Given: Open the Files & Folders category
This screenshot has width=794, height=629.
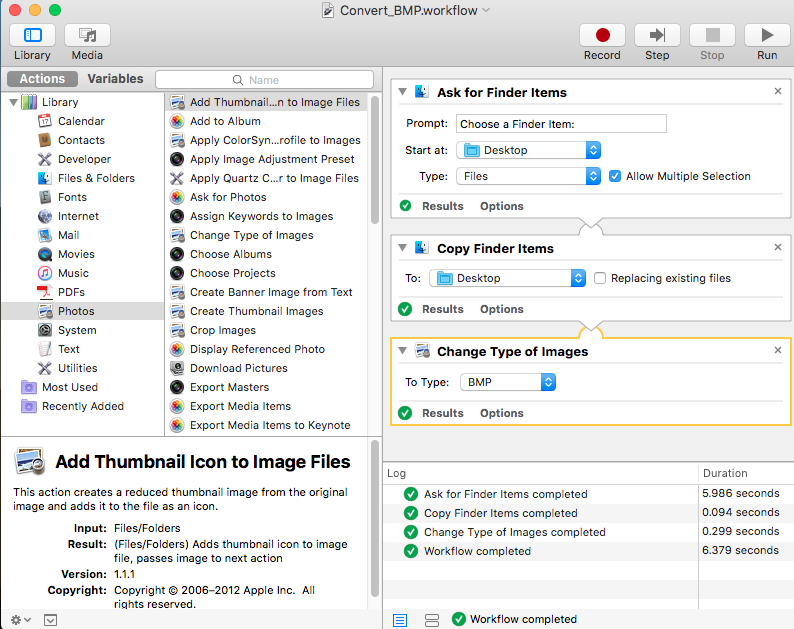Looking at the screenshot, I should tap(96, 178).
